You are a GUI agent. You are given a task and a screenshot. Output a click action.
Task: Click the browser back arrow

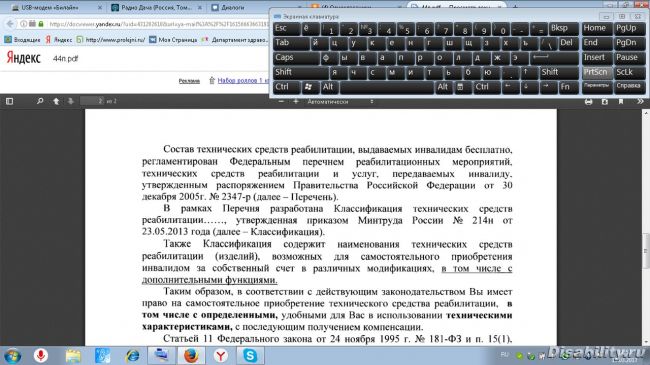click(x=10, y=24)
